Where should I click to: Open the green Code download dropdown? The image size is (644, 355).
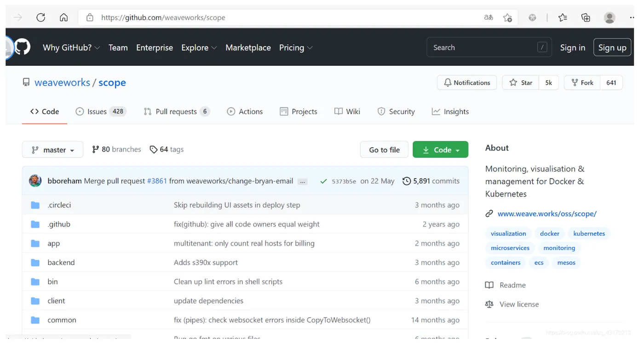(440, 150)
